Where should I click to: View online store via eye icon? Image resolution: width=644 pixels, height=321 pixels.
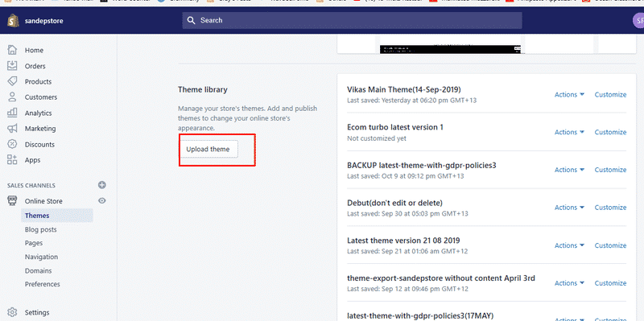[x=102, y=201]
